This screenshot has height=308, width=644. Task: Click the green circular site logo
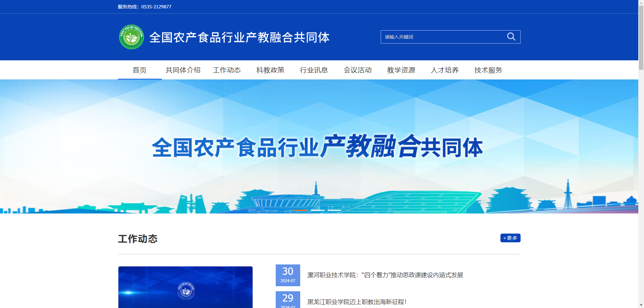(131, 37)
